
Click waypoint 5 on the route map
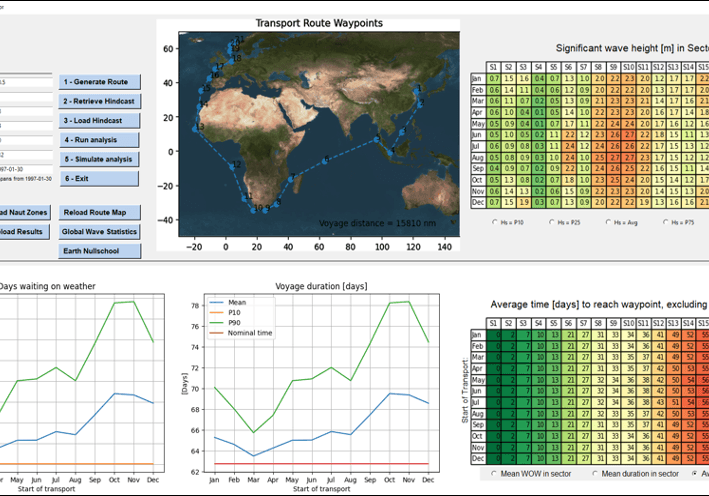377,140
